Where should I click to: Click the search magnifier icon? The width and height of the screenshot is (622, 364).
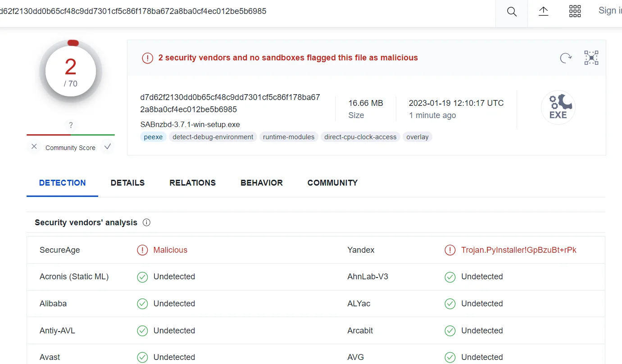click(x=512, y=12)
